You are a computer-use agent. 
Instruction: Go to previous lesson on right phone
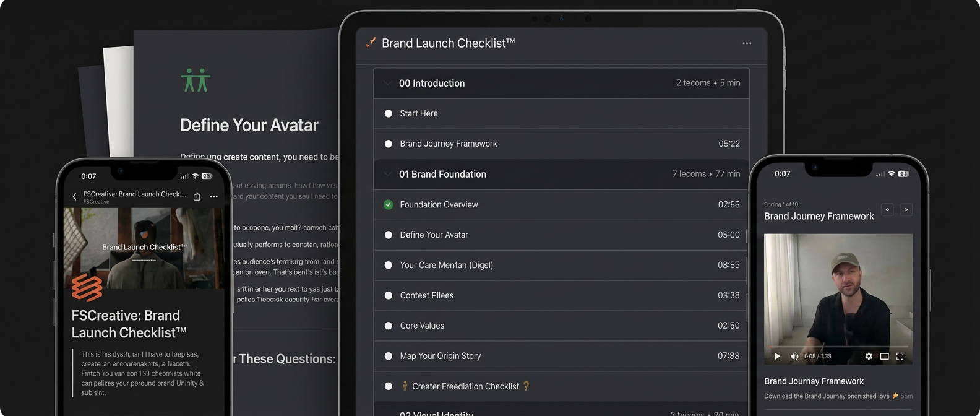coord(887,209)
